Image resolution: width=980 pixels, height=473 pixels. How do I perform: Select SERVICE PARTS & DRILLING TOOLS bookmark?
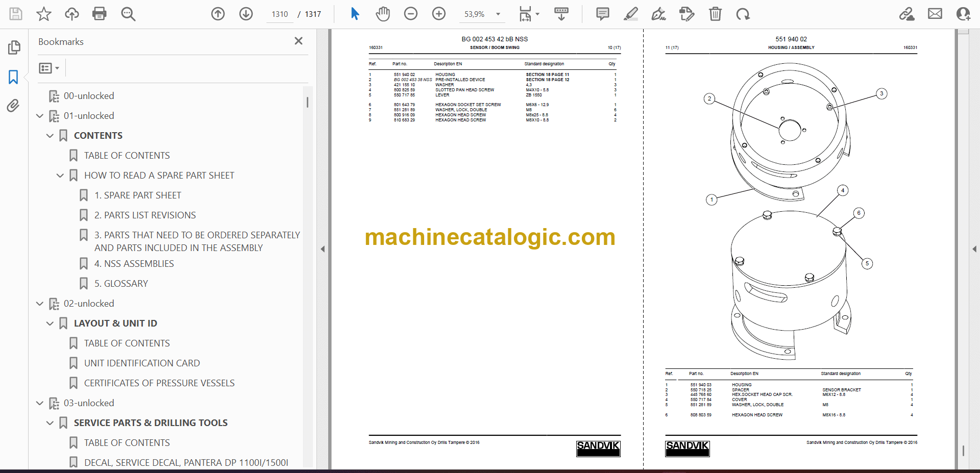(x=151, y=423)
